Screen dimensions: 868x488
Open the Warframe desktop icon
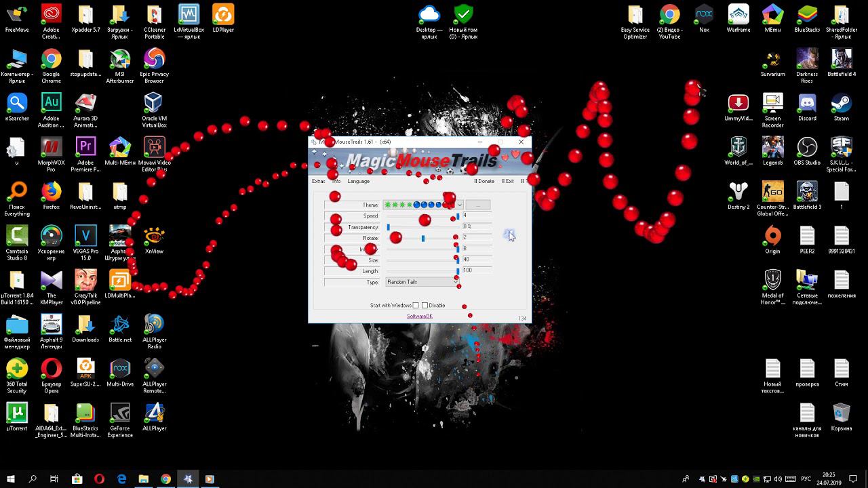coord(738,20)
